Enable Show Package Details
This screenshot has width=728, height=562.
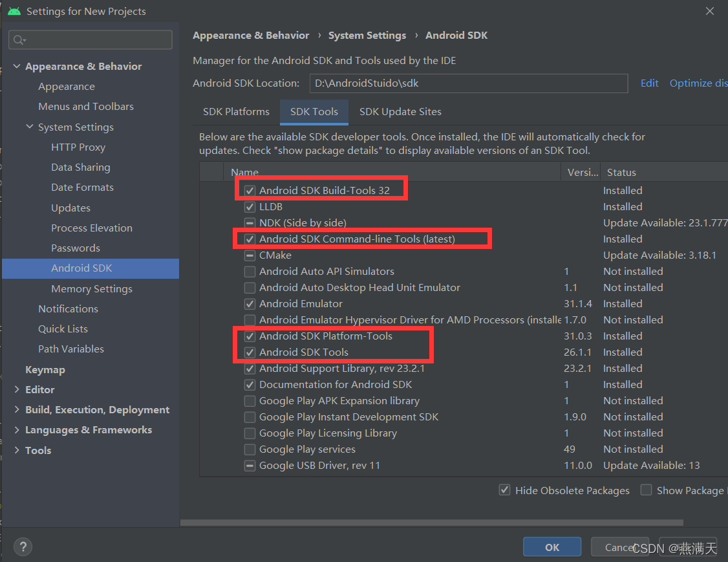pos(646,490)
